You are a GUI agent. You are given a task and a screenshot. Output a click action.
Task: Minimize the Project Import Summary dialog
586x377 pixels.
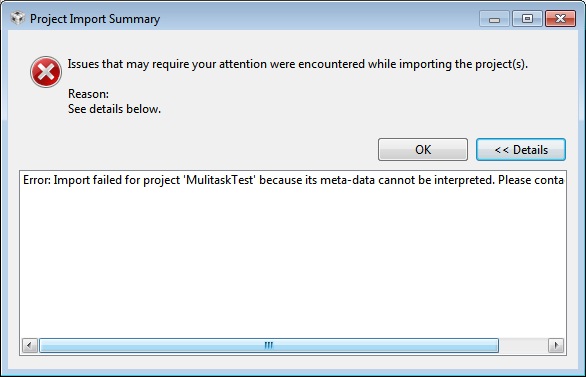pyautogui.click(x=494, y=18)
